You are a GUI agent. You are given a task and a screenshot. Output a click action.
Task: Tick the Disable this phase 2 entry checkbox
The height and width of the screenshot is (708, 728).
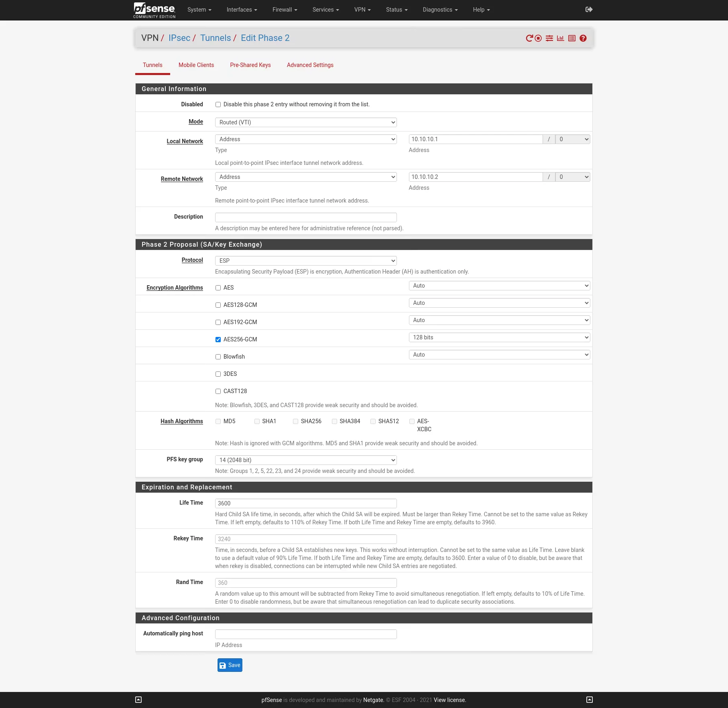coord(218,105)
